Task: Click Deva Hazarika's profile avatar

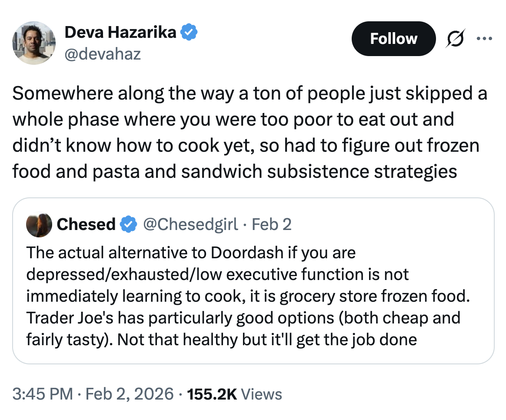Action: point(33,43)
